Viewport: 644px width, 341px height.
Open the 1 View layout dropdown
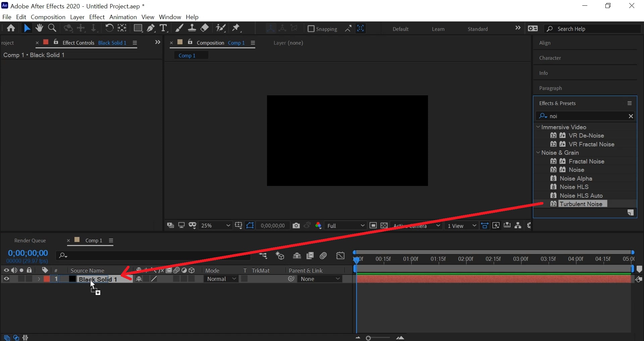[x=462, y=226]
